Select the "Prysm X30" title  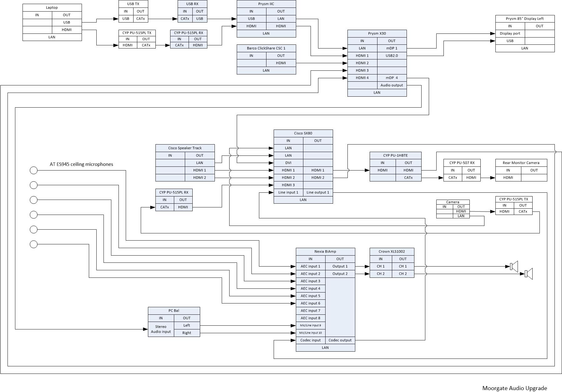[x=377, y=33]
